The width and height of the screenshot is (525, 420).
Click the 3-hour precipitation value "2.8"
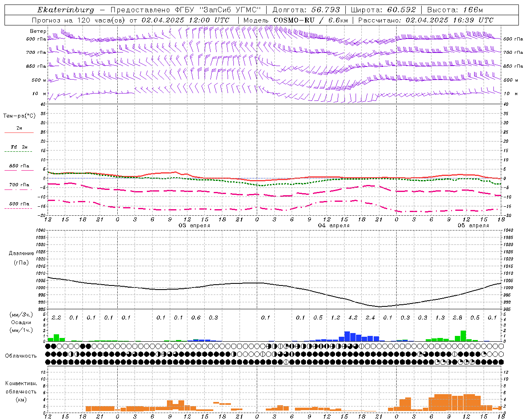(457, 318)
